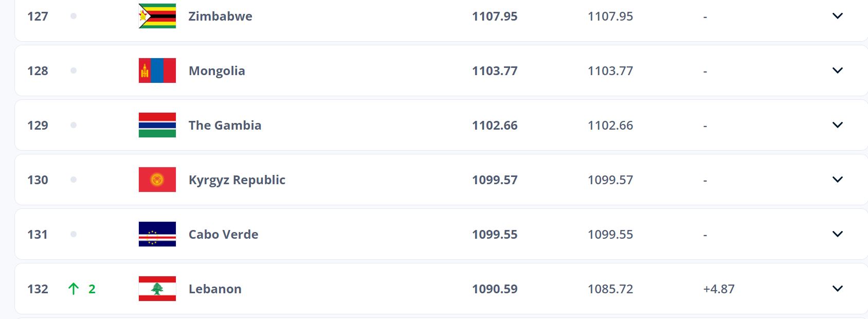Click the Kyrgyz Republic name
This screenshot has width=868, height=319.
pos(237,180)
